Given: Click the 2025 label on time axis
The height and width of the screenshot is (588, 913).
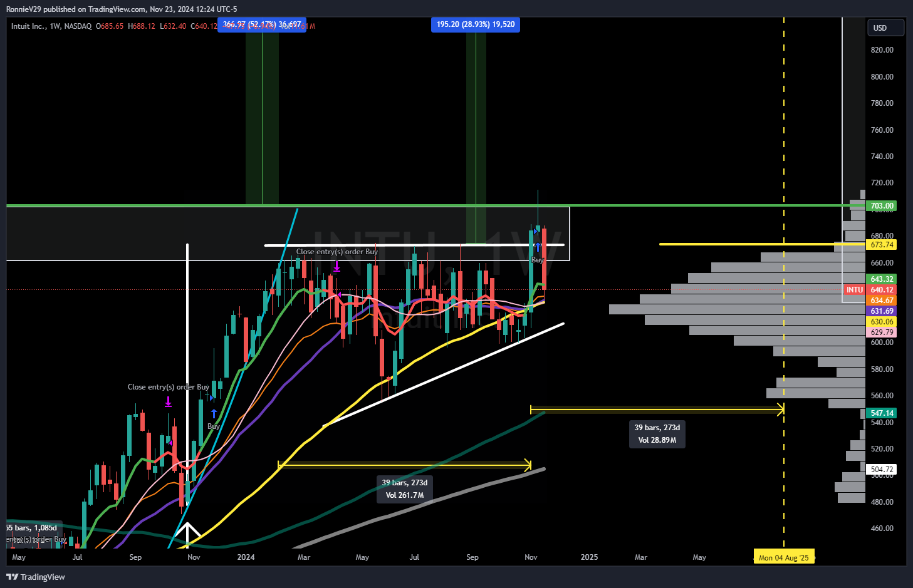Looking at the screenshot, I should [589, 557].
